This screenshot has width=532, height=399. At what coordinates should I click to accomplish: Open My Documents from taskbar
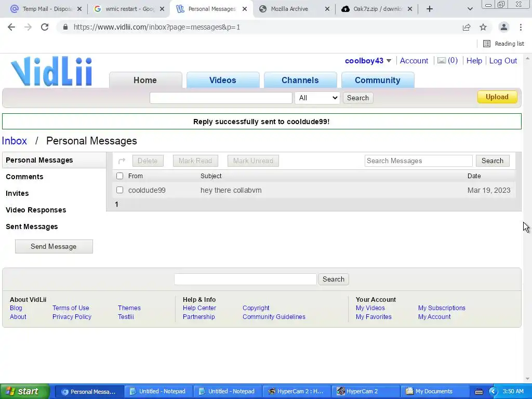click(435, 392)
